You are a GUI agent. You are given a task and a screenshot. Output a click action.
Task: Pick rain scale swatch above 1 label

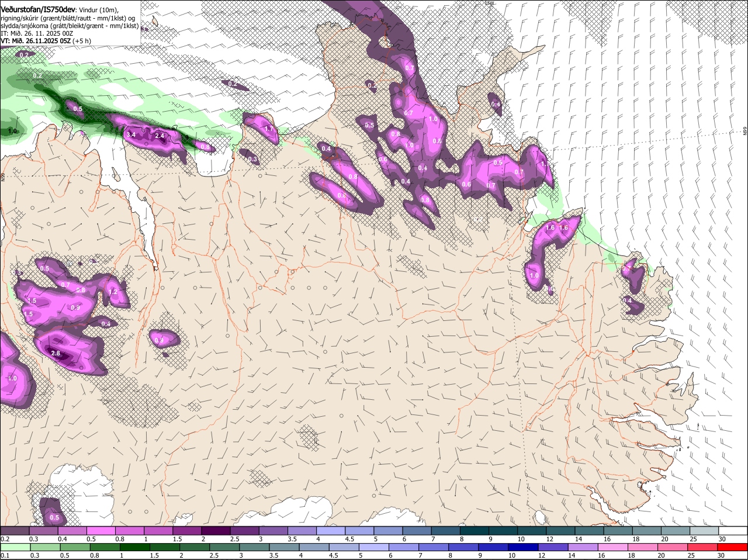pyautogui.click(x=135, y=547)
